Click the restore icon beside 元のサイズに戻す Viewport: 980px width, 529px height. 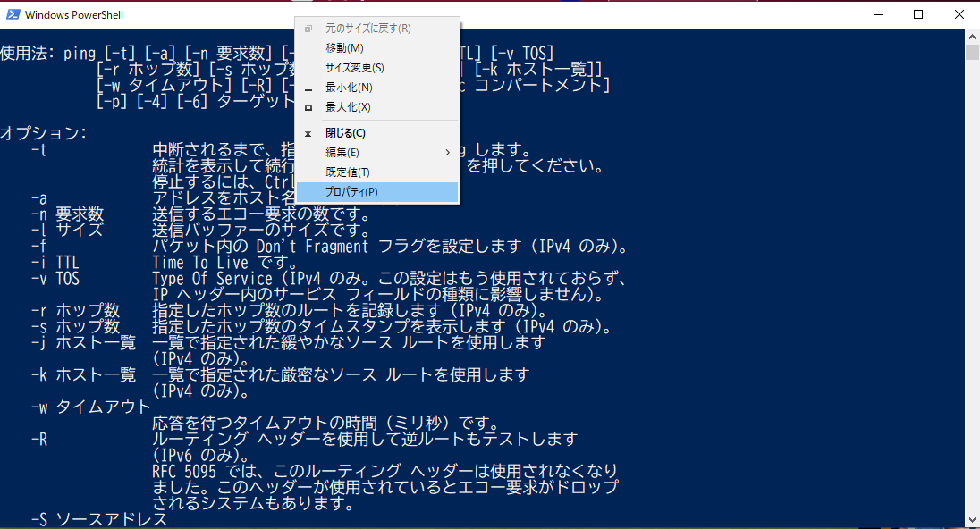pyautogui.click(x=308, y=28)
